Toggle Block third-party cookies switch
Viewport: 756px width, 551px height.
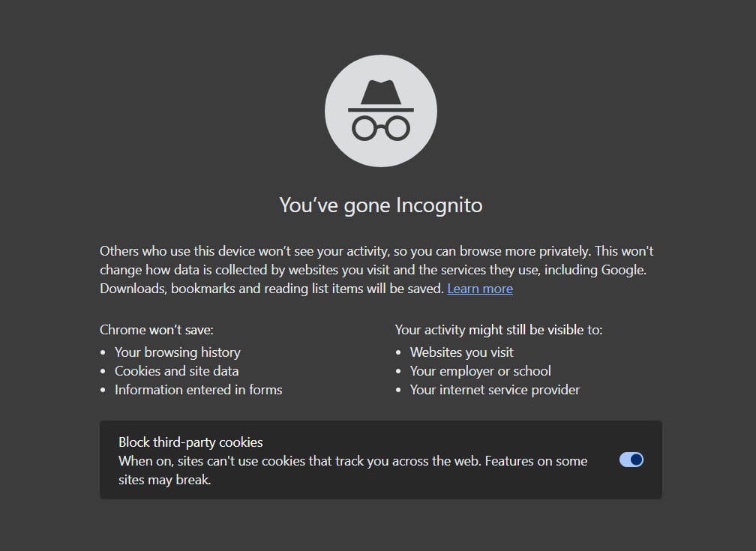(x=631, y=460)
